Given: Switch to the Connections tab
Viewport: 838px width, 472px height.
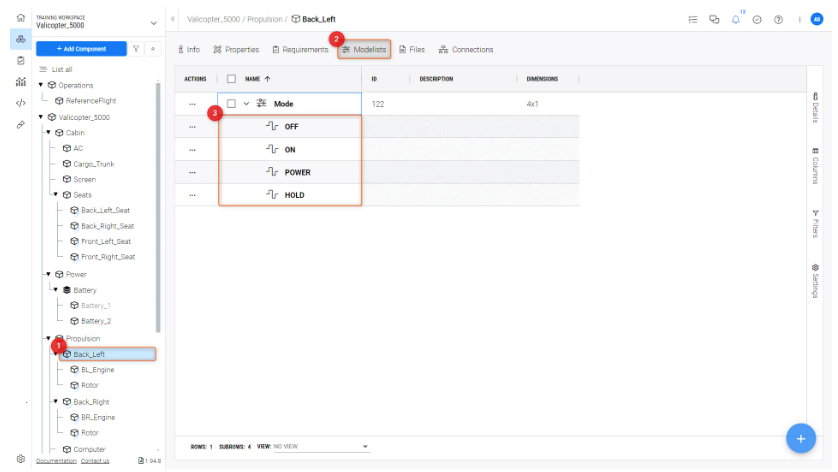Looking at the screenshot, I should [465, 49].
